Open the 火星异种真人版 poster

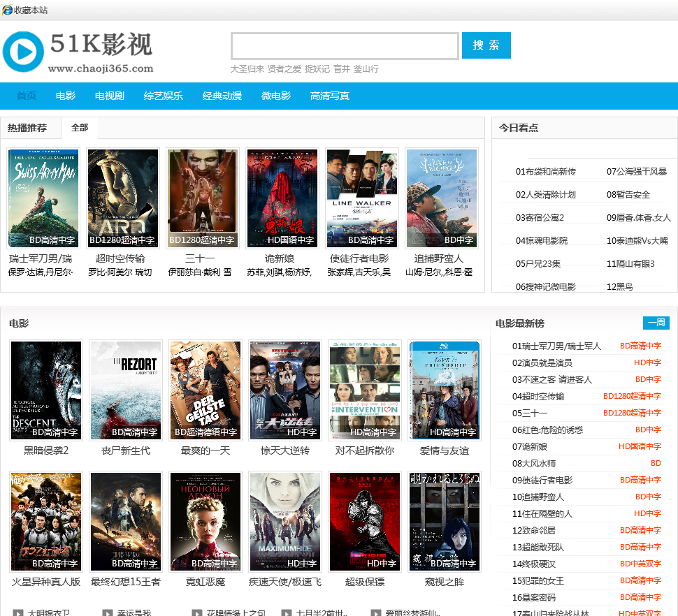[46, 522]
